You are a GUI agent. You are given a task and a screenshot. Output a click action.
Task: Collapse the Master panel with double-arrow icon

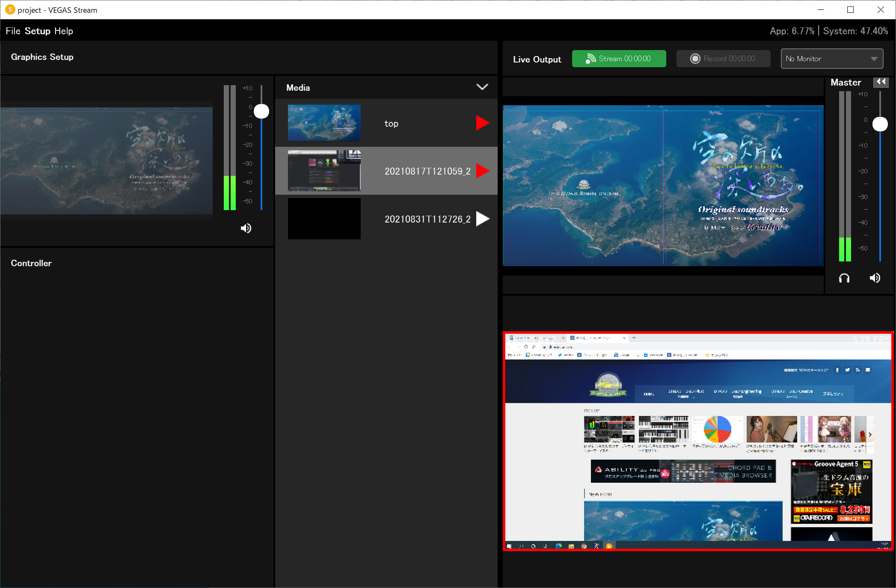pos(881,82)
